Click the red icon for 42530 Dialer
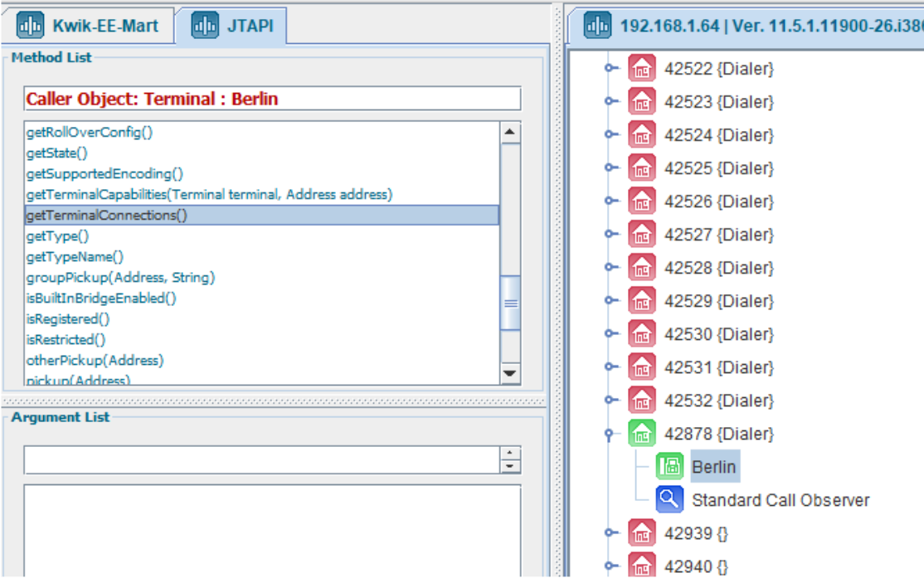 point(641,334)
